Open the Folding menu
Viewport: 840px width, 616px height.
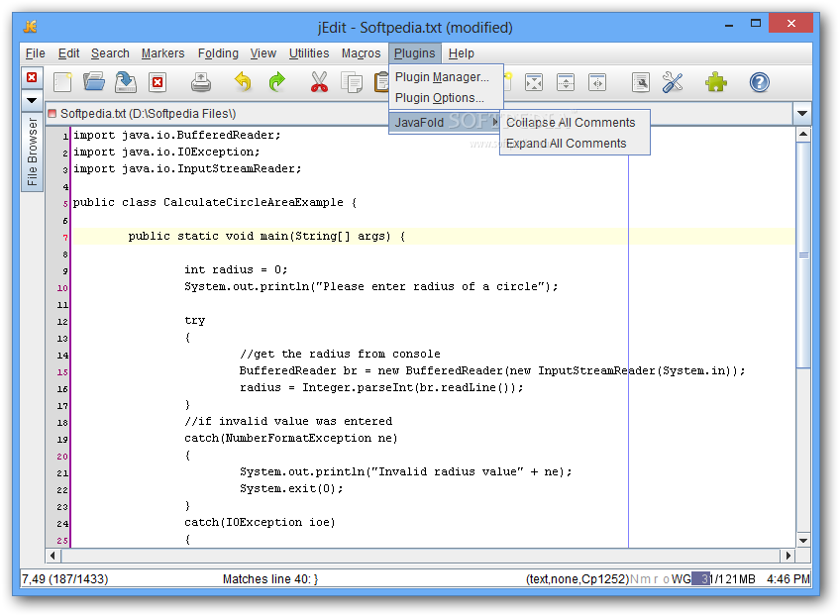[218, 53]
